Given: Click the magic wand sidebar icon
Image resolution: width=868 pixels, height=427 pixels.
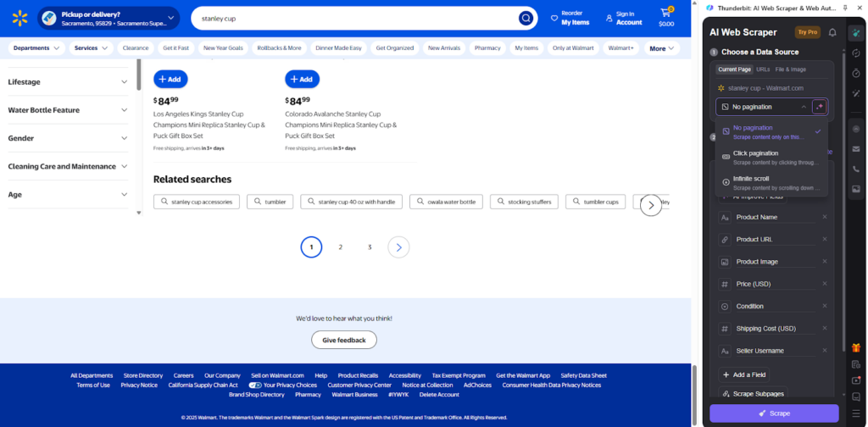Looking at the screenshot, I should (856, 93).
